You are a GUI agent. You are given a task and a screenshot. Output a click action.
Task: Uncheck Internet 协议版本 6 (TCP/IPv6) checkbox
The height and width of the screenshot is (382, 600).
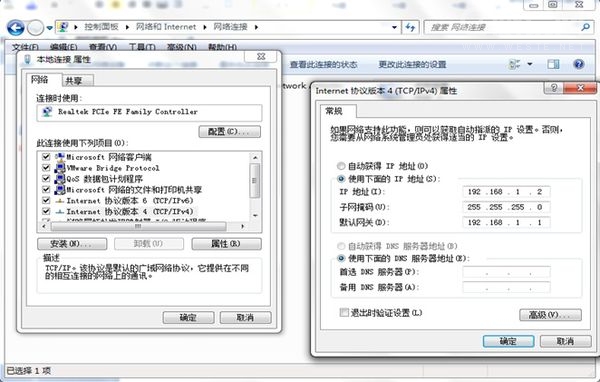46,200
